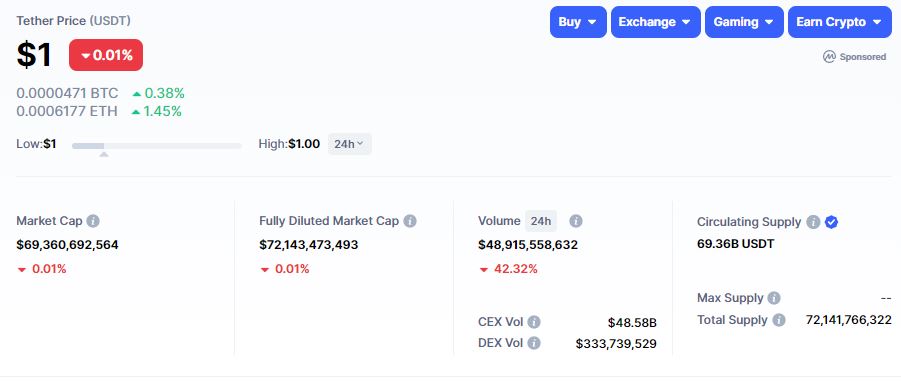Select the 0.0000471 BTC value
Image resolution: width=901 pixels, height=383 pixels.
[67, 94]
